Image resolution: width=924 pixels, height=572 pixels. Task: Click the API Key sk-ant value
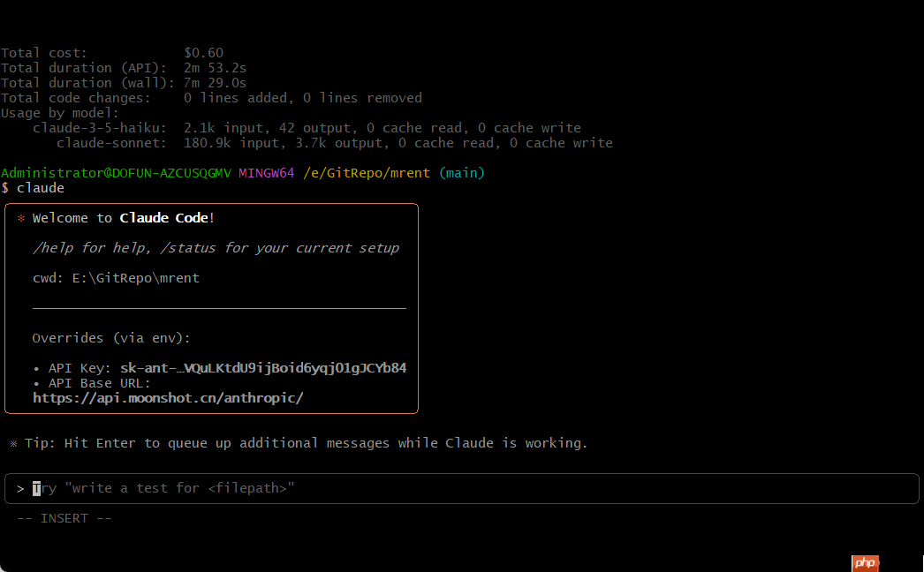coord(263,368)
